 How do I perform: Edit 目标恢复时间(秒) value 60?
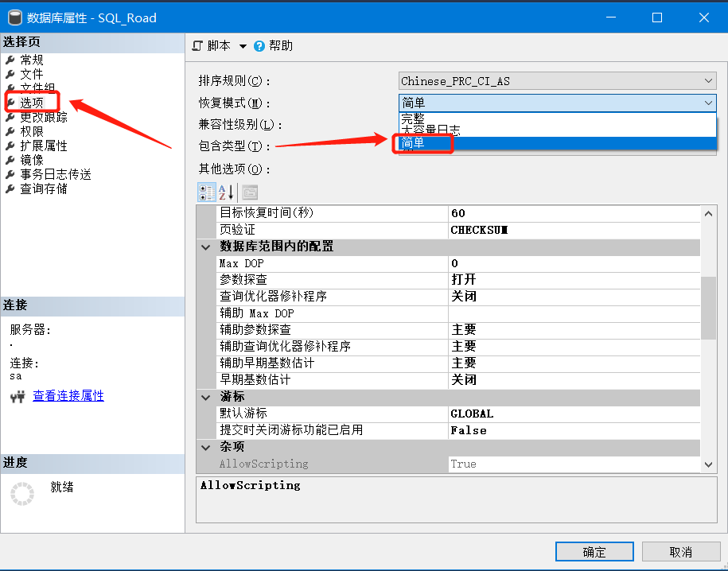point(574,213)
